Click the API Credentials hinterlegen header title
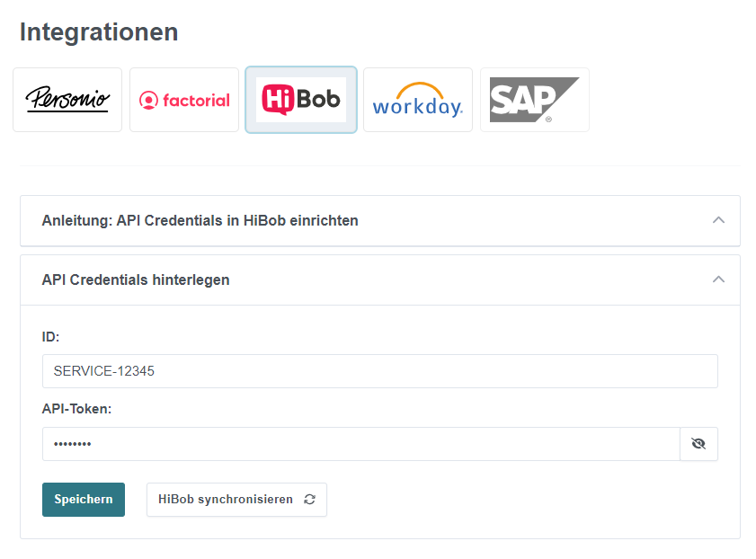 136,280
